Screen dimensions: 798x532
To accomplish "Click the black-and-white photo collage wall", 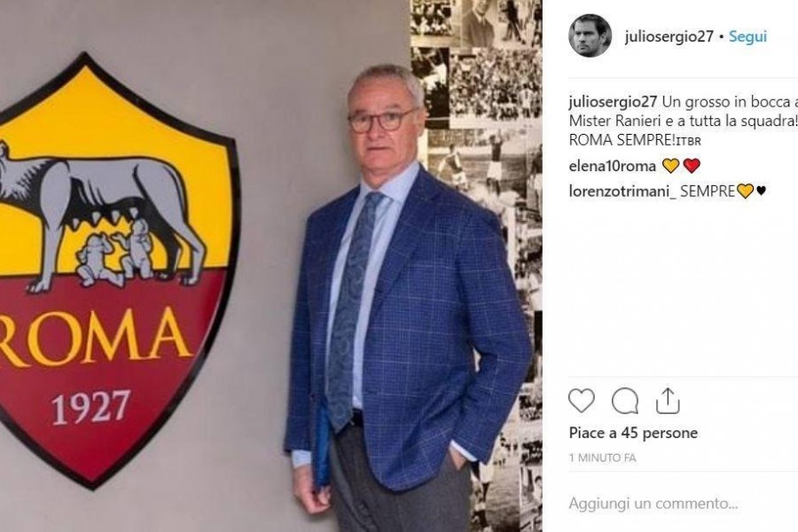I will click(476, 204).
